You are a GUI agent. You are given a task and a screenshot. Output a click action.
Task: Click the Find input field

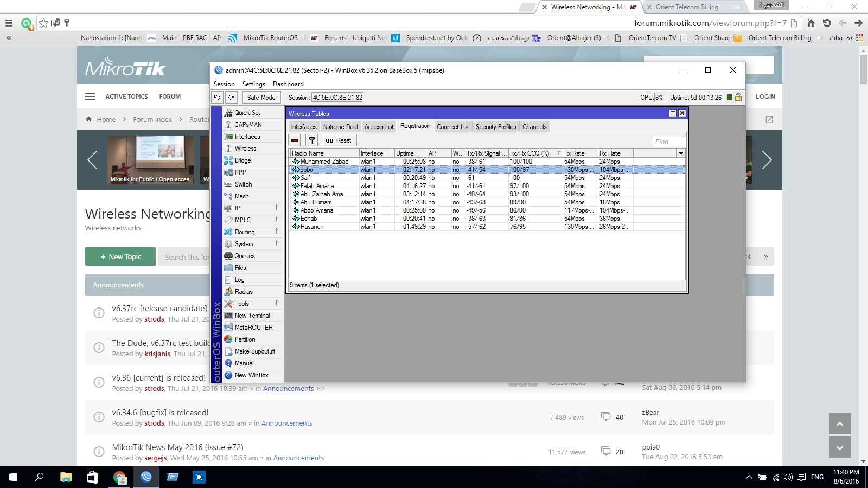click(x=668, y=142)
